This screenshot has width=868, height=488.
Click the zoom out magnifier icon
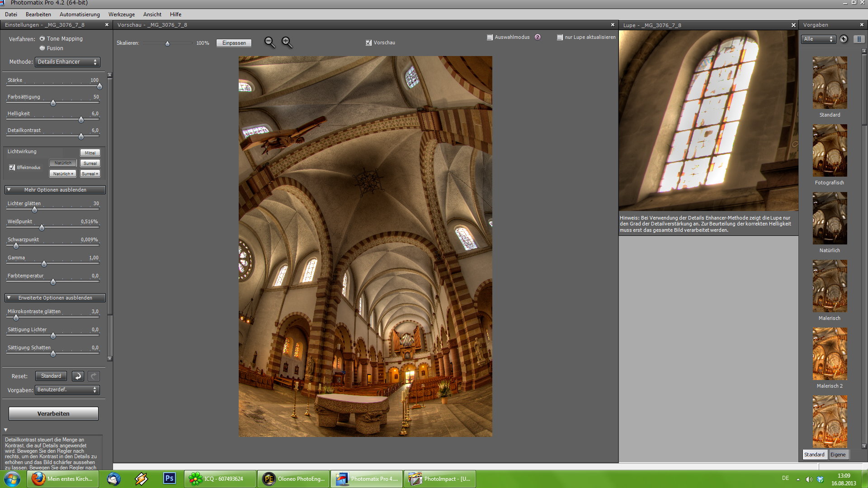tap(269, 42)
